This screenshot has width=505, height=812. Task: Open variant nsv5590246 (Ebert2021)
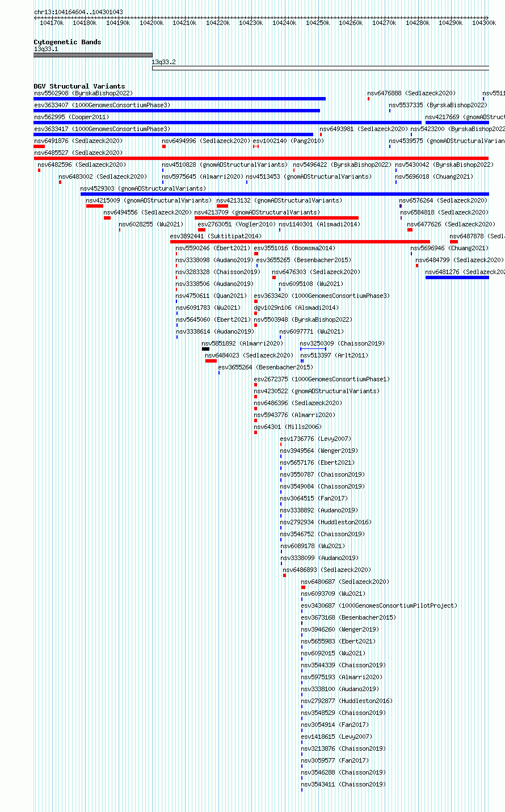point(176,254)
